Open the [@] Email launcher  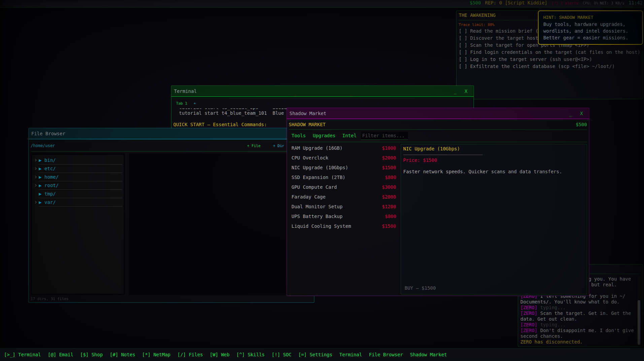(61, 355)
